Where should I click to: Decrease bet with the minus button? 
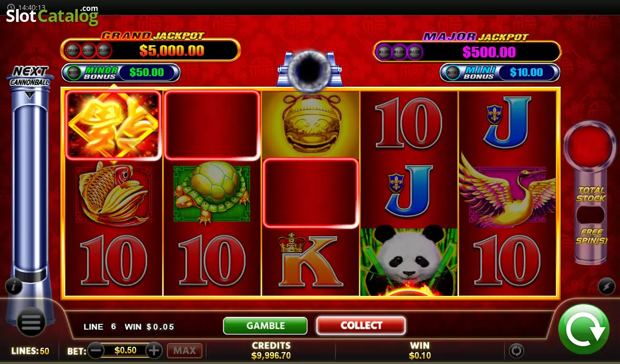[96, 351]
